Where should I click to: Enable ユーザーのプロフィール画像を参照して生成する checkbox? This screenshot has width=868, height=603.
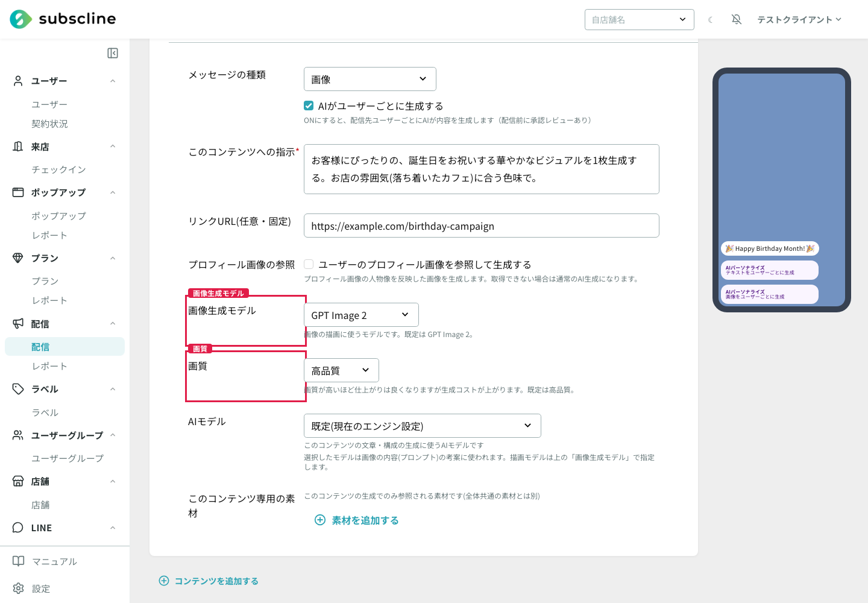tap(309, 264)
